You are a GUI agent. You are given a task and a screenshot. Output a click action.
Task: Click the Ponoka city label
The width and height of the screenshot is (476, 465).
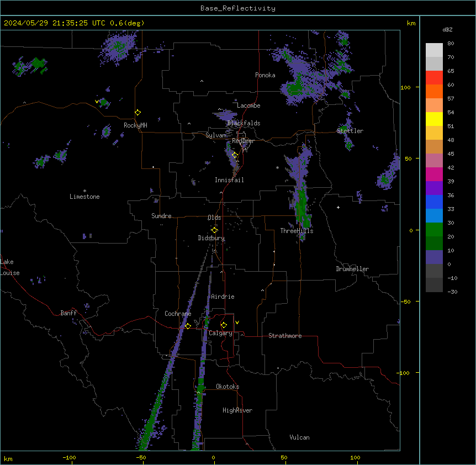(x=265, y=75)
